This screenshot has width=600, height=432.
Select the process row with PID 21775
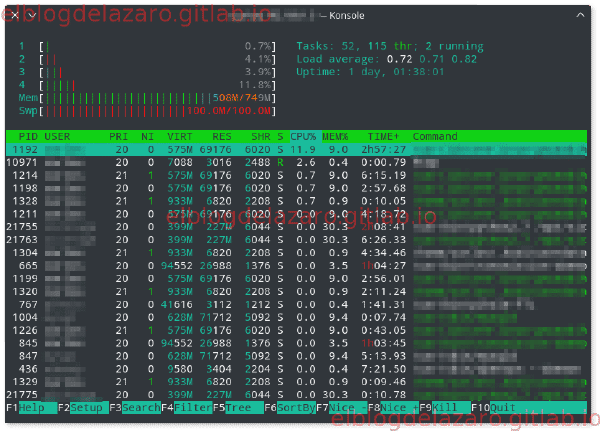point(296,395)
